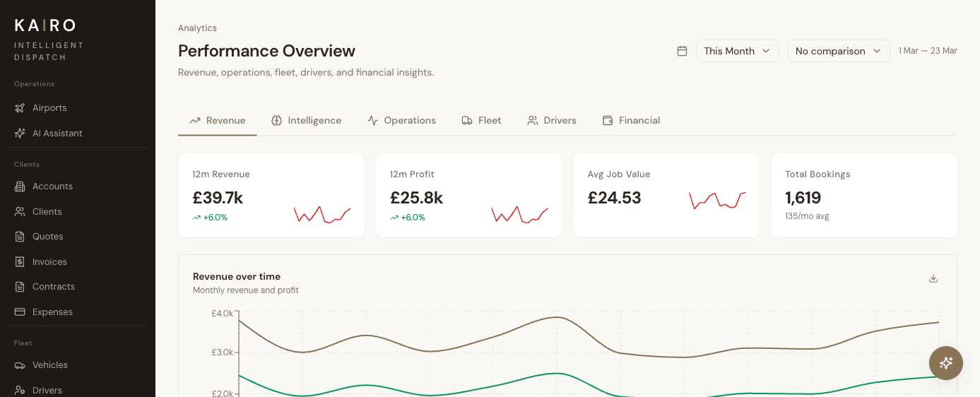
Task: Click the calendar icon beside This Month
Action: pos(682,51)
